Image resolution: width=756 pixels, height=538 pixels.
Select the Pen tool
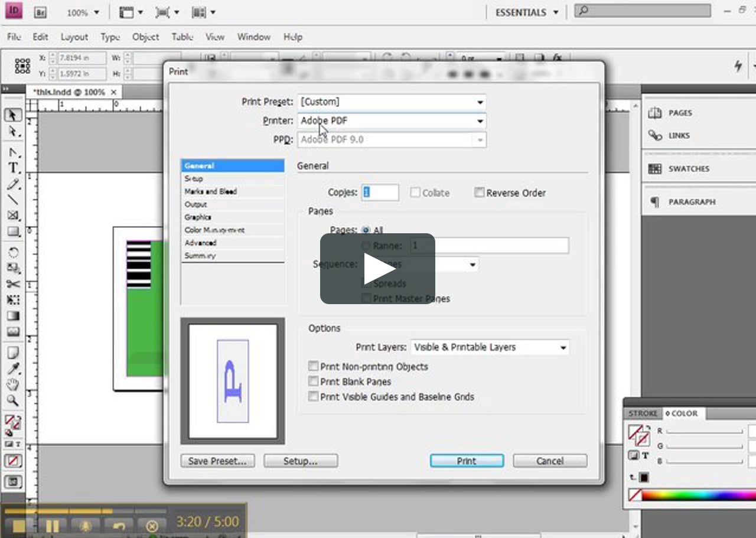tap(13, 153)
